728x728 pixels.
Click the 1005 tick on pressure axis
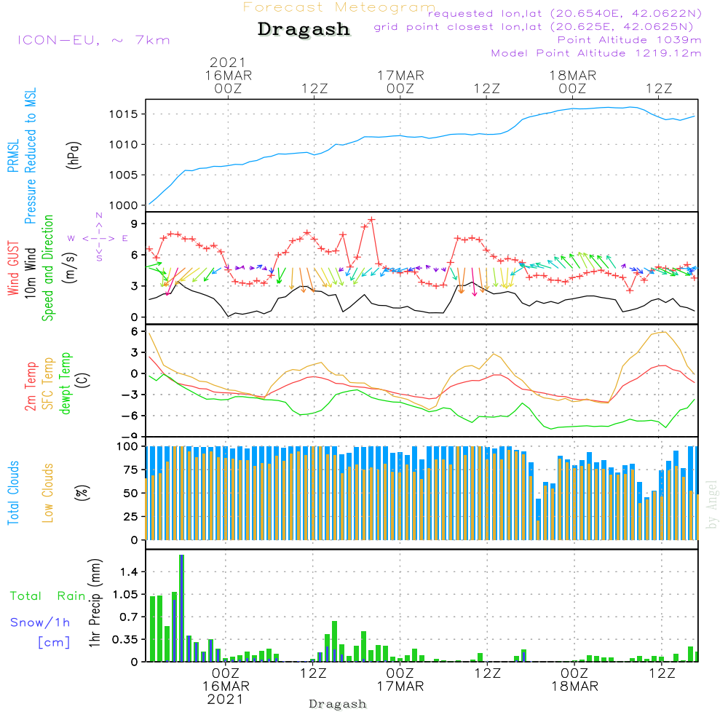124,175
